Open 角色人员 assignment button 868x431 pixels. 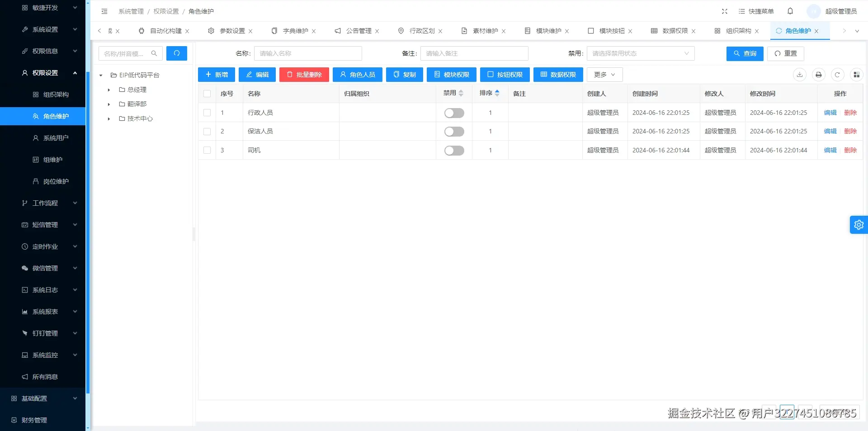click(x=358, y=75)
